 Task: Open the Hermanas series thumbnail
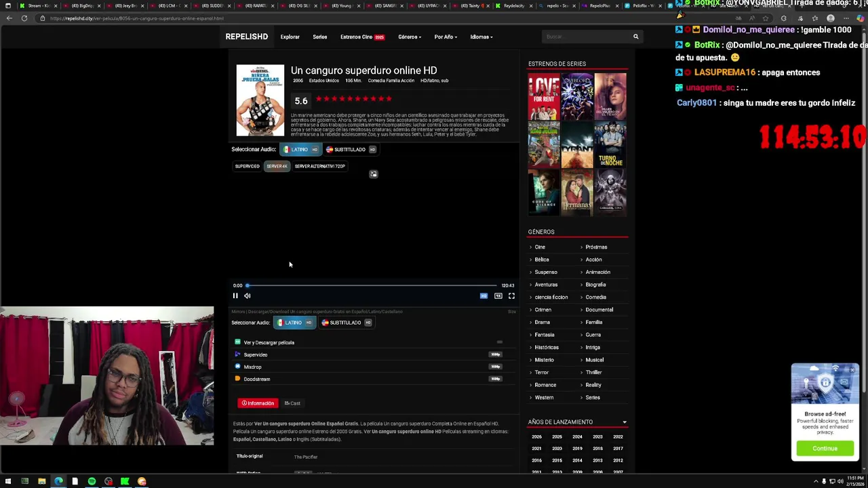[x=577, y=192]
